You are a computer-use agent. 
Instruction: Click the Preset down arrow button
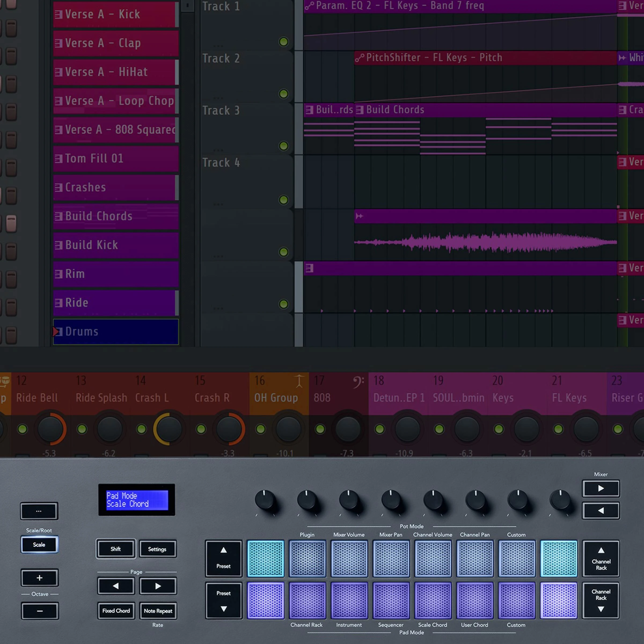[x=223, y=600]
